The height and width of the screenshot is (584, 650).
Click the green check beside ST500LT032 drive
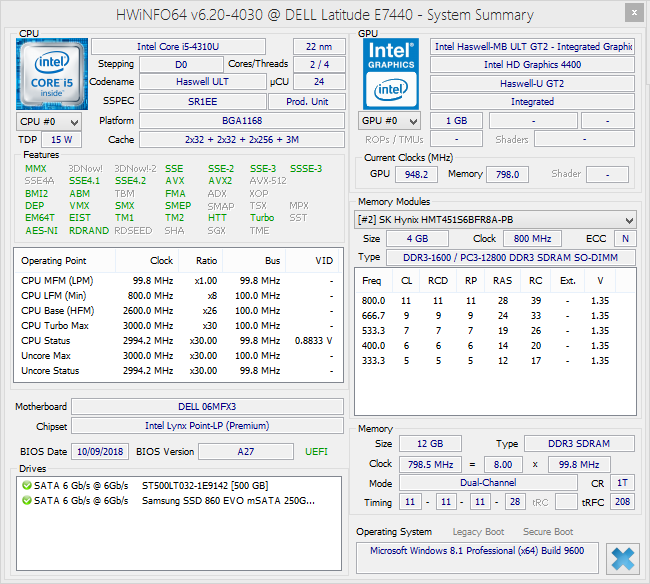pos(26,485)
